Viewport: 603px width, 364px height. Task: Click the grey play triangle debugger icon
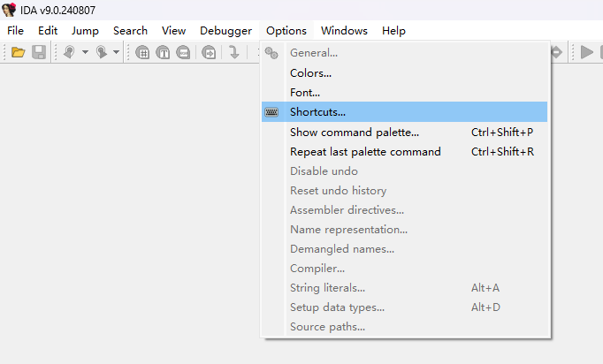[x=587, y=52]
